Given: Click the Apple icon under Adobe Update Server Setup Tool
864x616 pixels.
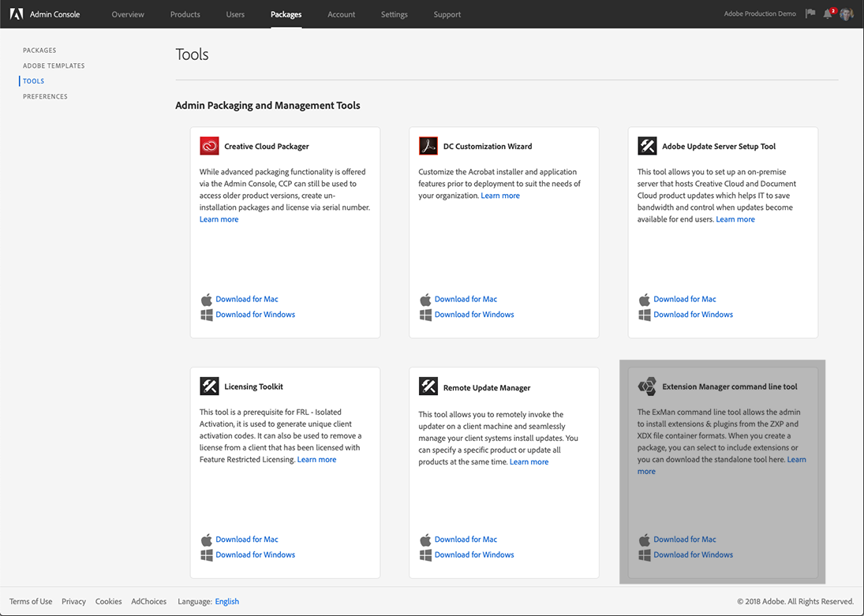Looking at the screenshot, I should coord(644,299).
